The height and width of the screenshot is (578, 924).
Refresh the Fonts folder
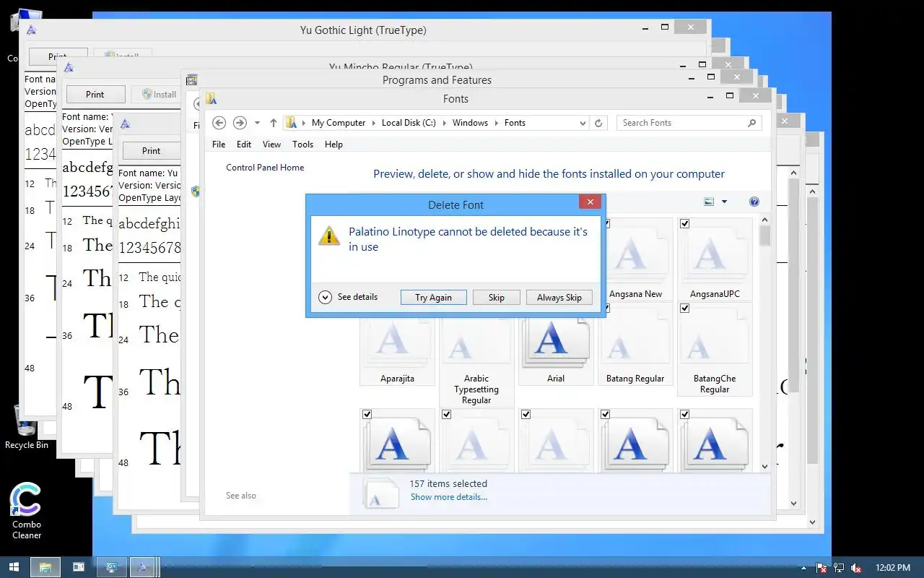(x=598, y=123)
